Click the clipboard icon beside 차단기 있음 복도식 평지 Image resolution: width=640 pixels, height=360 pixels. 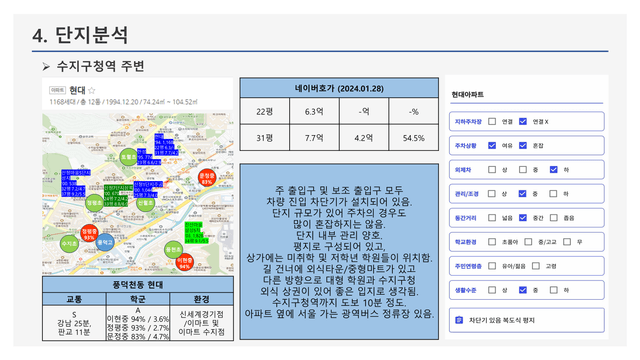[459, 320]
